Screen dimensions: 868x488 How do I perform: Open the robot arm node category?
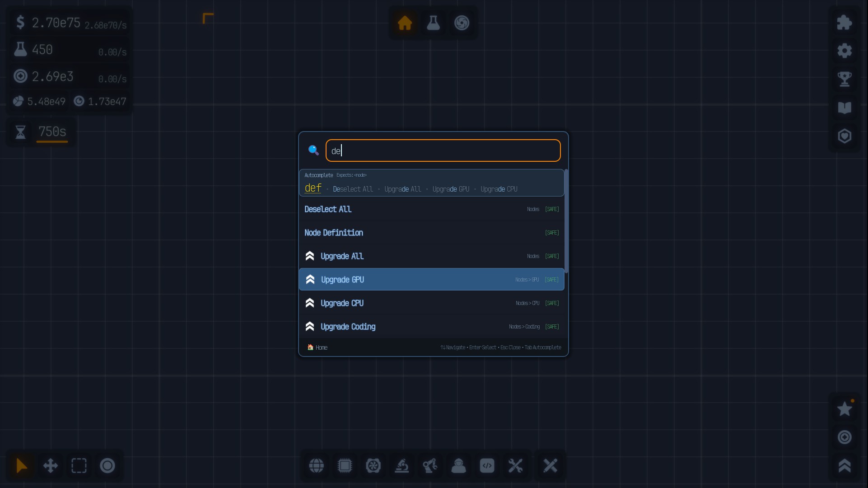coord(430,465)
